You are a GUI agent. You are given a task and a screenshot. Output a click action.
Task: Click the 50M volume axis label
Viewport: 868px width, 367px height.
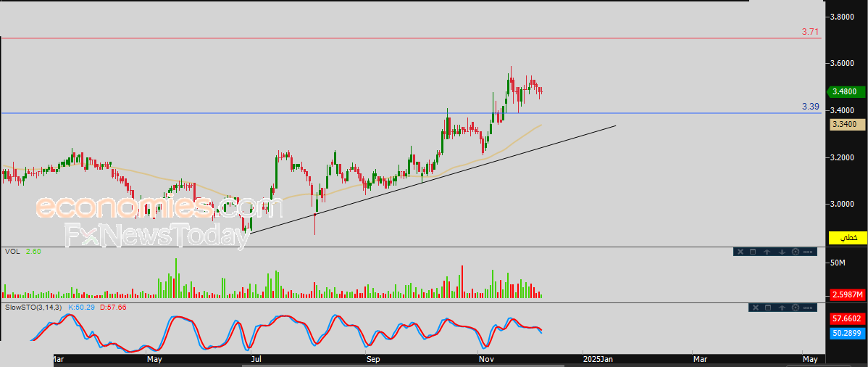click(837, 263)
